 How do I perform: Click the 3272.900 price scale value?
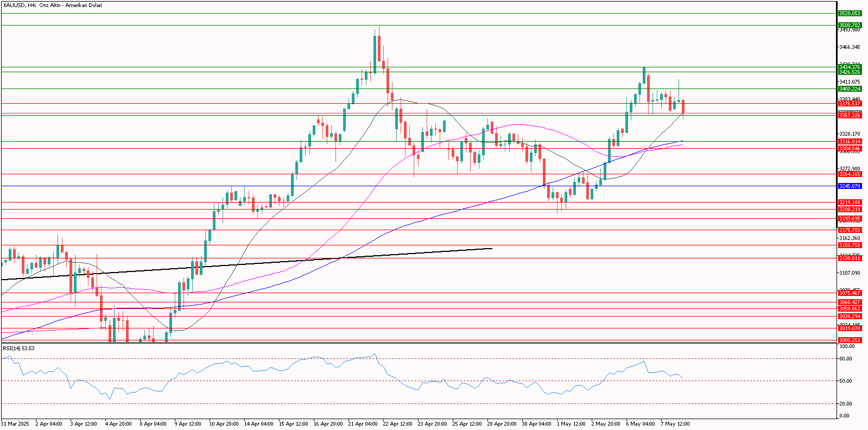click(x=850, y=169)
